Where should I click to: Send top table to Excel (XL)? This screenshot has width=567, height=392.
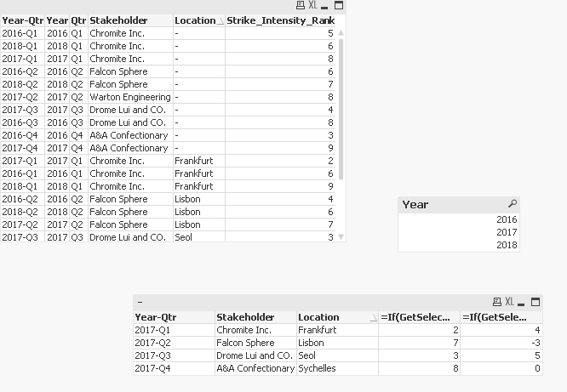(x=313, y=5)
